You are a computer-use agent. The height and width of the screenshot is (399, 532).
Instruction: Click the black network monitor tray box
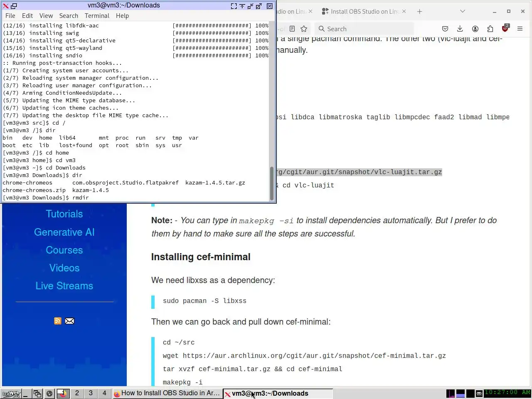(470, 393)
